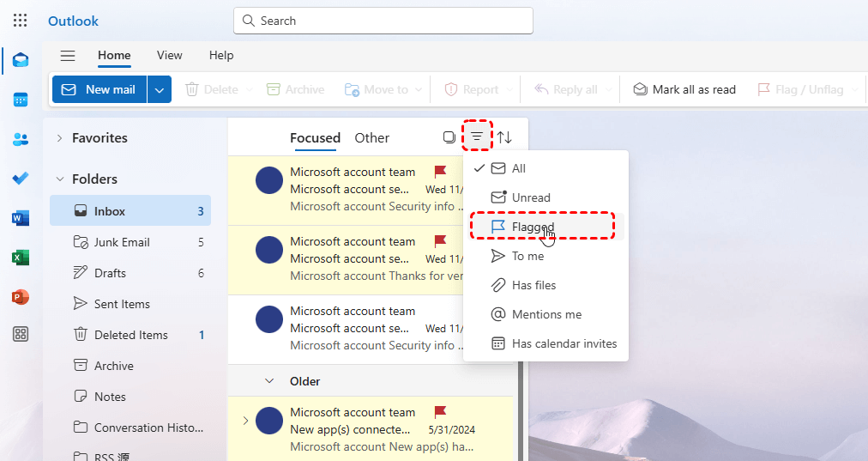This screenshot has height=461, width=868.
Task: Expand the Favorites section
Action: [59, 138]
